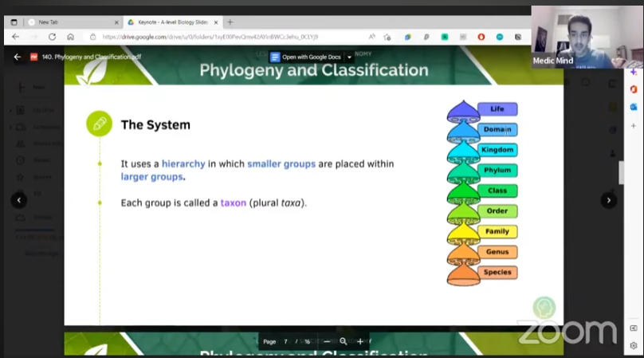
Task: Close the Keynote A-level Biology tab
Action: click(216, 22)
